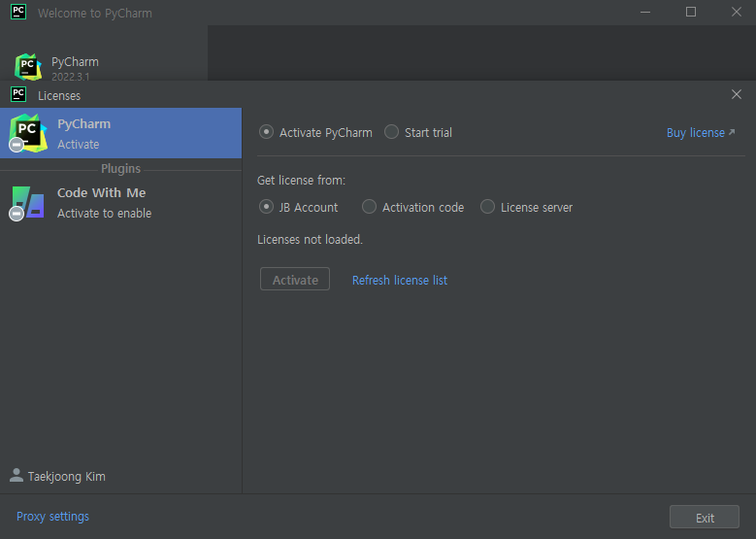Click the 'Get license from:' label
Viewport: 756px width, 539px height.
pos(302,181)
